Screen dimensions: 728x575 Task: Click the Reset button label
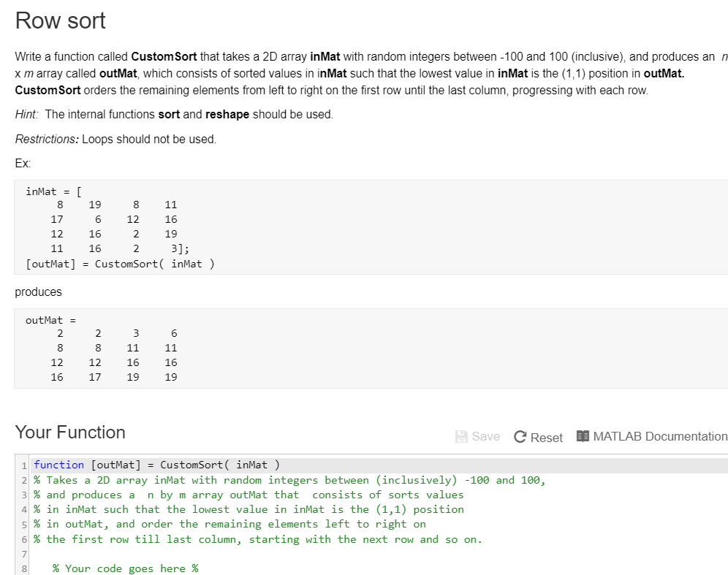[x=547, y=438]
